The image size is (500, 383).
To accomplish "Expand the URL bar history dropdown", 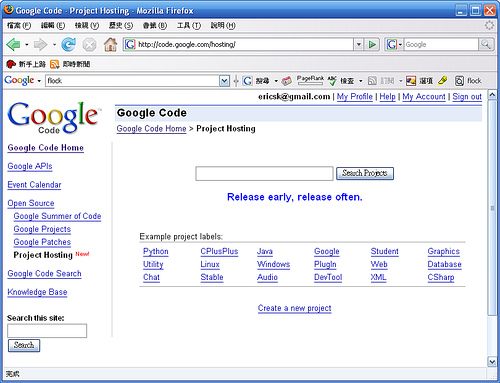I will click(358, 44).
